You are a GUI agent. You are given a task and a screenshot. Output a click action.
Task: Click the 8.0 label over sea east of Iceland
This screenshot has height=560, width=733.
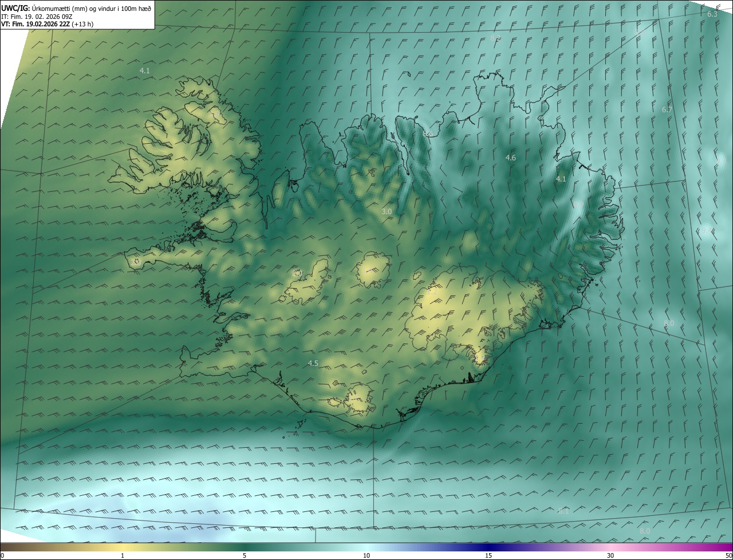coord(669,323)
